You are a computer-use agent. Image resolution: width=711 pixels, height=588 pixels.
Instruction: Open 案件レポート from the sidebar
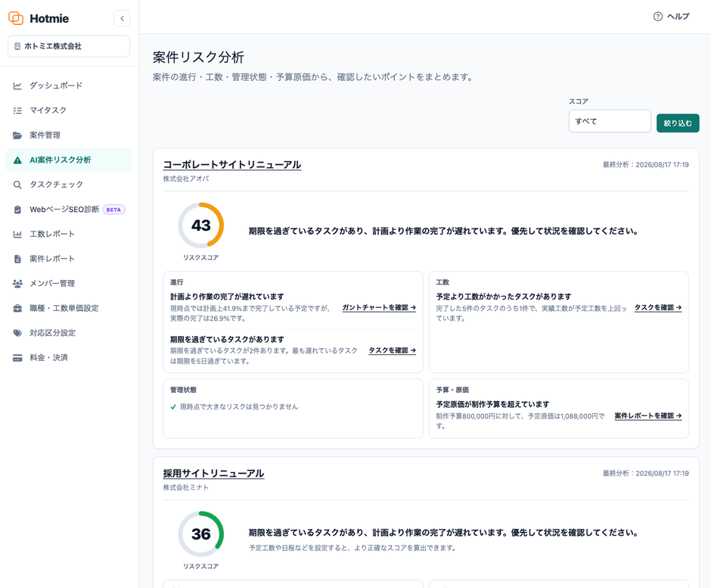[69, 259]
